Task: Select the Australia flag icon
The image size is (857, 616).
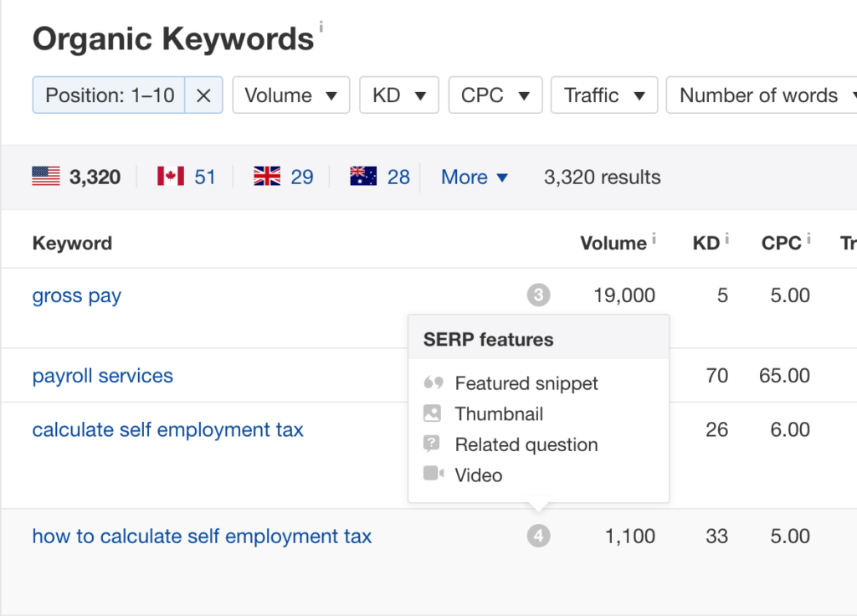Action: pos(363,177)
